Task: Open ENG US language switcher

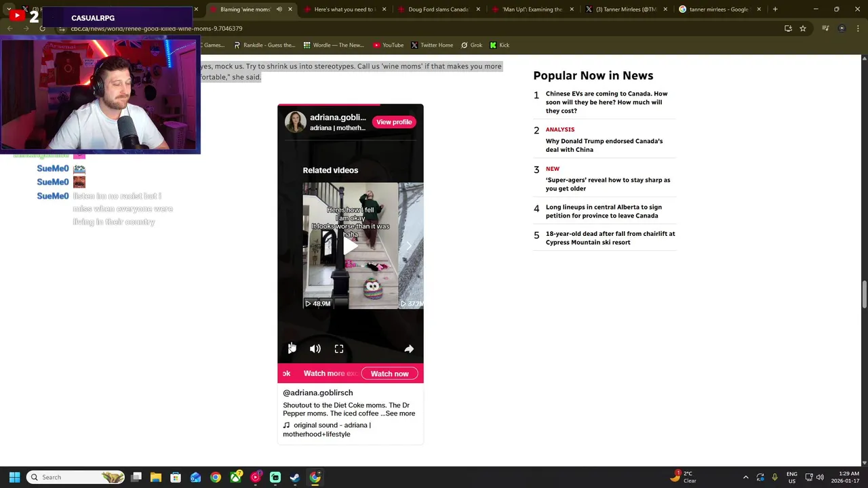Action: tap(791, 477)
